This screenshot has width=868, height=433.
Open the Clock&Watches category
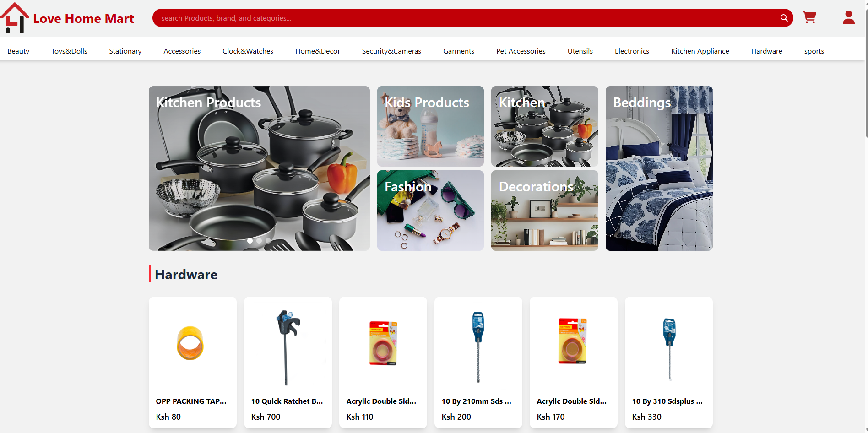pos(248,51)
